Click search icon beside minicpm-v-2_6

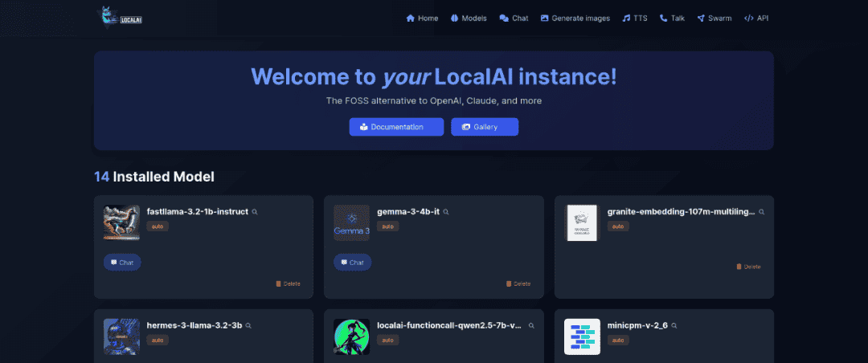(674, 325)
